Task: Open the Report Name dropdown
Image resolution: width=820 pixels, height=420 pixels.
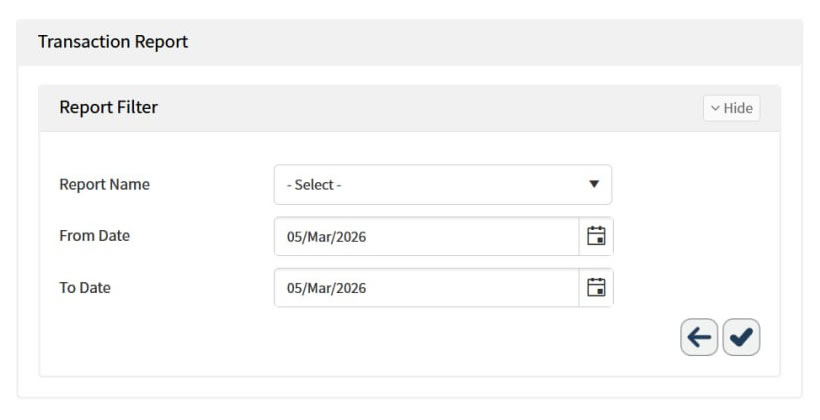Action: tap(442, 185)
